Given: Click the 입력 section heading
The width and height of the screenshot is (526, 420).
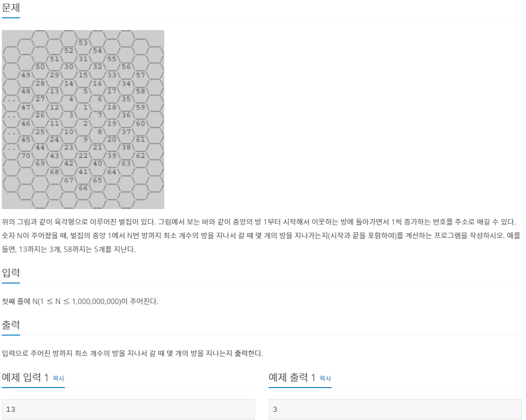Looking at the screenshot, I should click(x=11, y=272).
